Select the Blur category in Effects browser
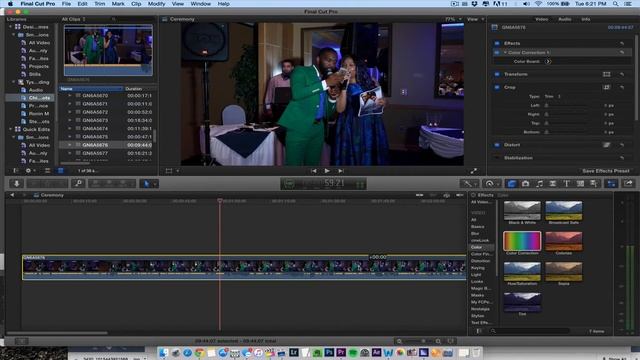This screenshot has height=360, width=640. [x=475, y=233]
